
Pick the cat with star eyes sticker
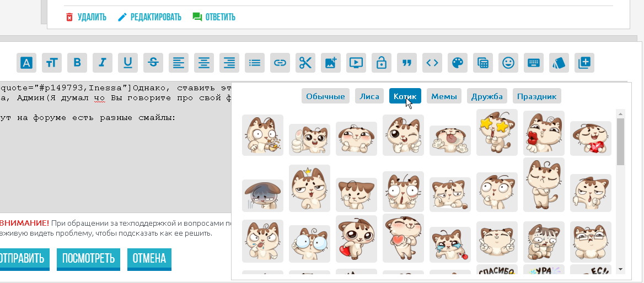497,132
